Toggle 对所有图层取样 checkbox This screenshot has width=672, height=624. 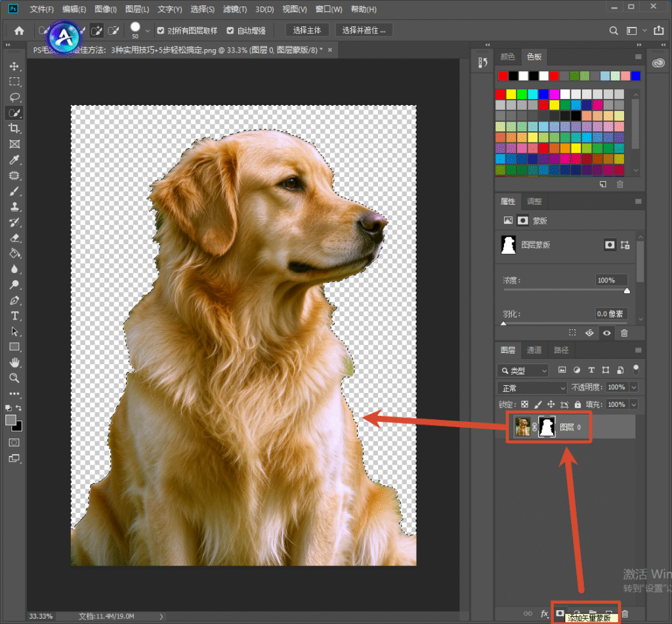[x=161, y=30]
